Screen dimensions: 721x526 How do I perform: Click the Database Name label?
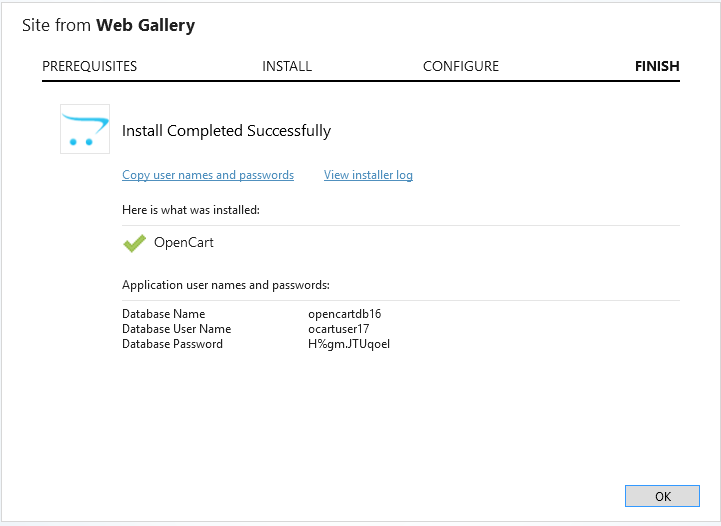coord(163,314)
